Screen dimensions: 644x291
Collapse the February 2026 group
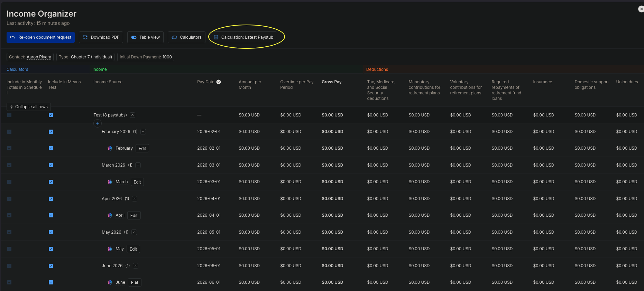(143, 132)
